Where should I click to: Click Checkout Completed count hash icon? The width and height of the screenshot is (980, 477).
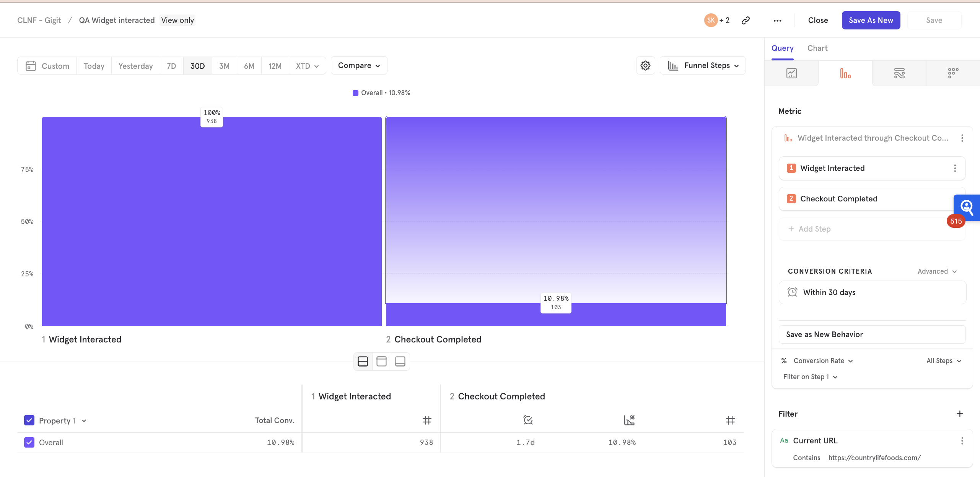pyautogui.click(x=730, y=420)
